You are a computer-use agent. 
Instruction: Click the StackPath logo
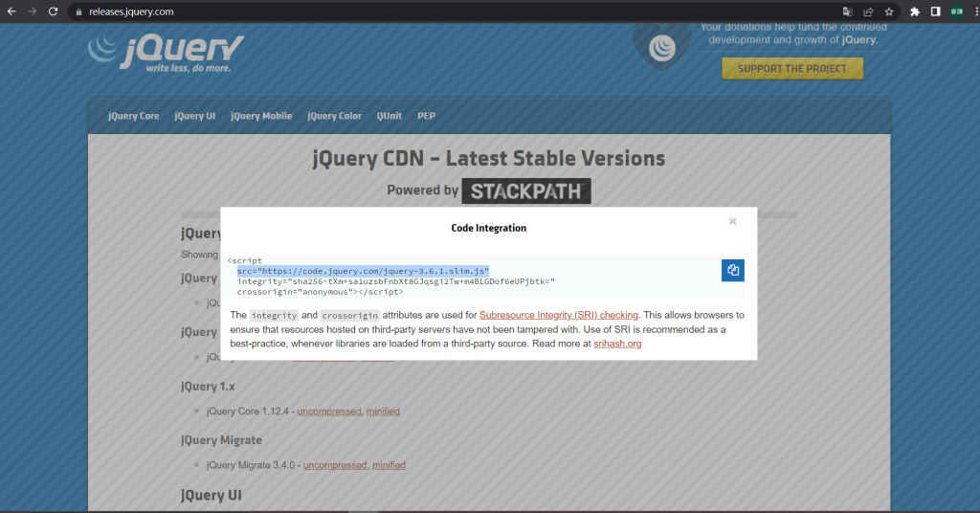(x=526, y=191)
